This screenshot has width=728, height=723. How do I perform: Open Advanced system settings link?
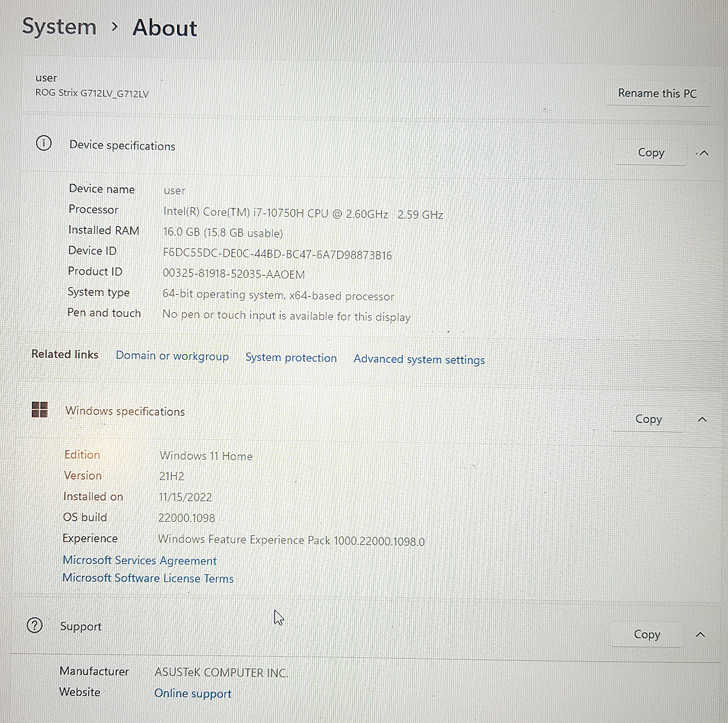[419, 359]
